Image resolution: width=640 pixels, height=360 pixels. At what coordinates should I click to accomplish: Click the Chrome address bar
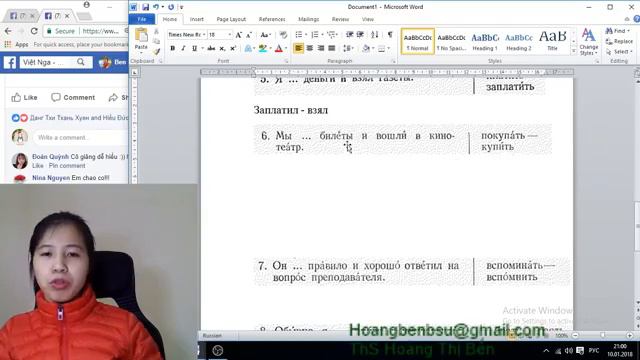(x=86, y=31)
